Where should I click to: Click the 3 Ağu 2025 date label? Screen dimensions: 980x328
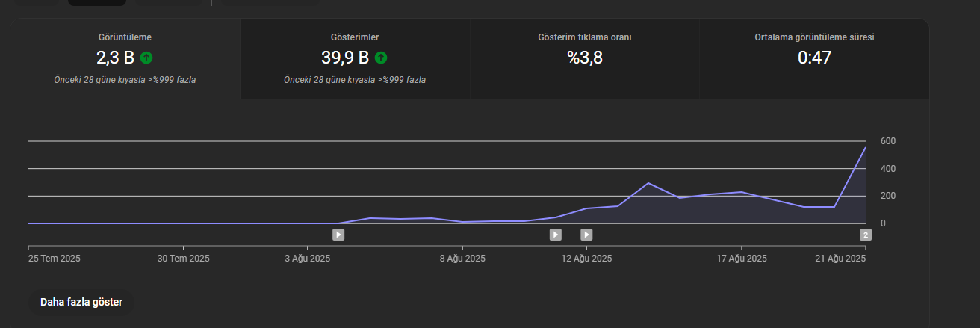click(308, 259)
